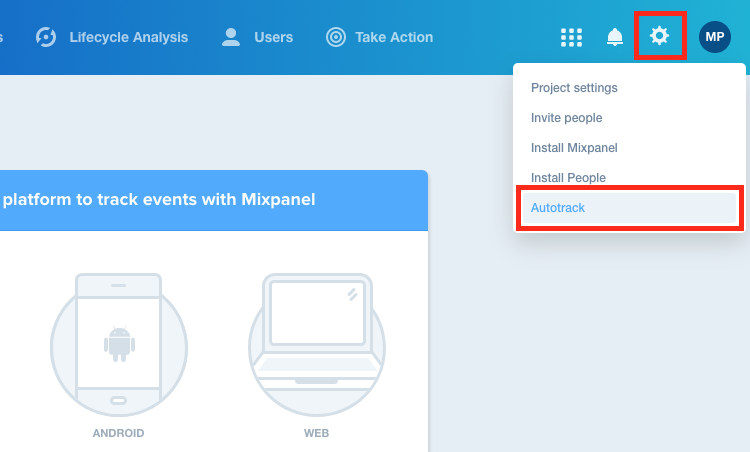Open the Take Action text label
Viewport: 750px width, 452px height.
394,37
